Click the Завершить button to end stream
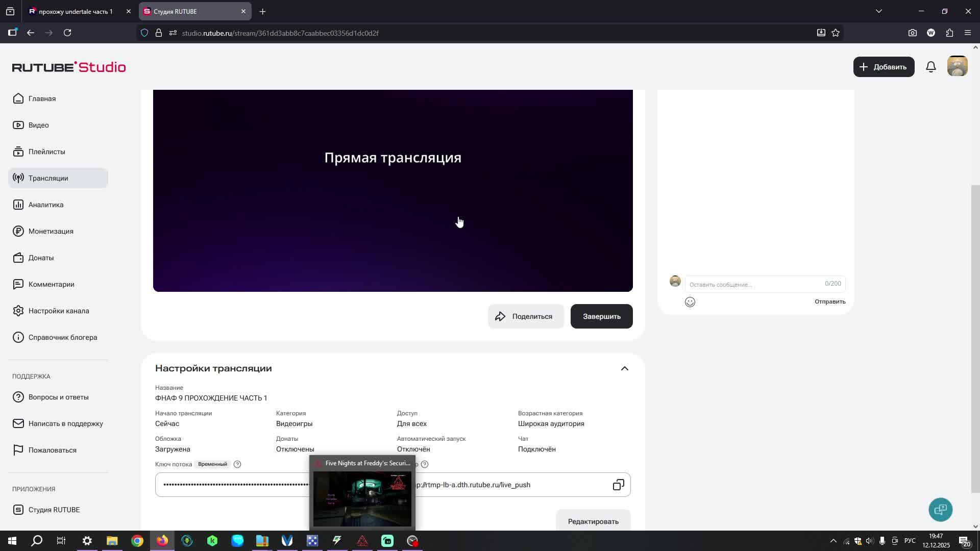The width and height of the screenshot is (980, 551). (601, 316)
